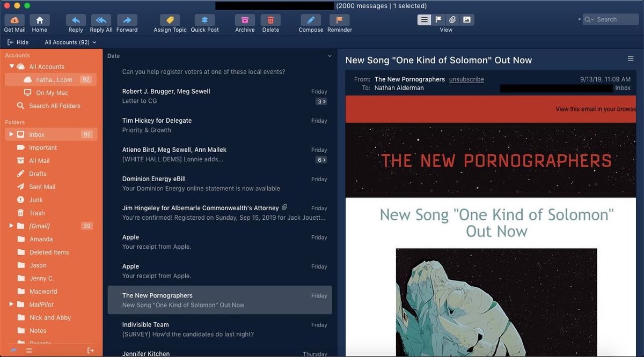Screen dimensions: 644x357
Task: Click the Quick Post icon
Action: [204, 20]
